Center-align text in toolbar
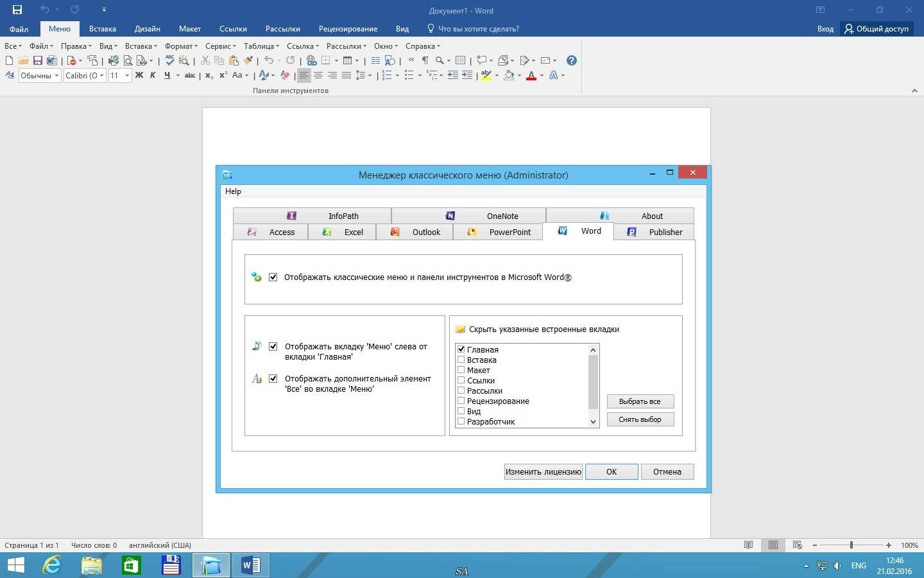The width and height of the screenshot is (924, 578). click(x=318, y=75)
